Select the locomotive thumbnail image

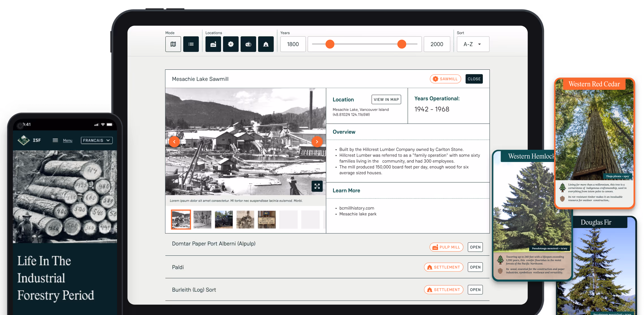[x=224, y=219]
